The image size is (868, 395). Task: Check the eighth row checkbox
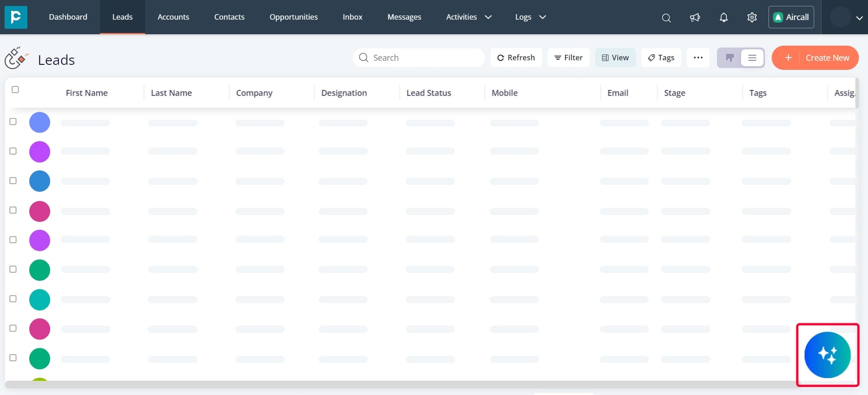pyautogui.click(x=13, y=328)
